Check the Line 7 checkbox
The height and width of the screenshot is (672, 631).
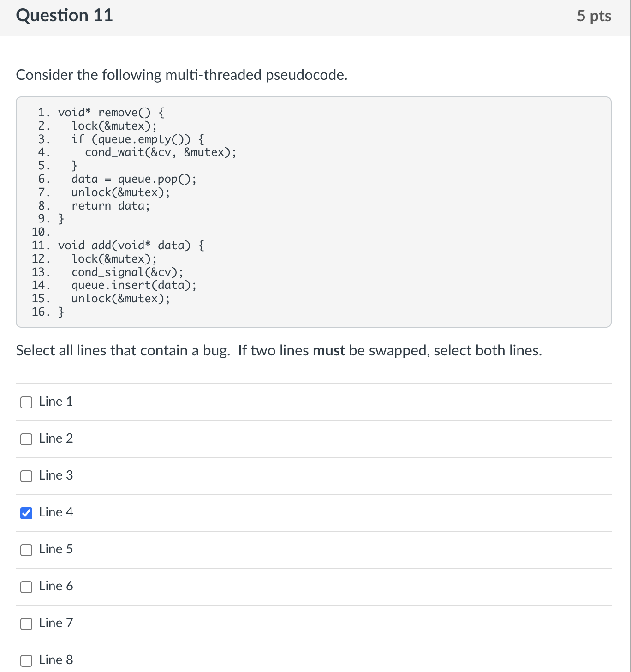[x=26, y=624]
